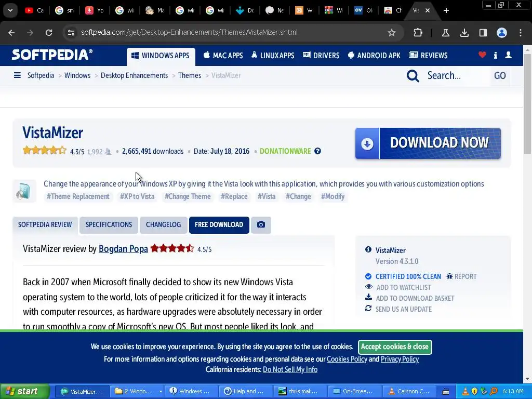Screen dimensions: 532x399
Task: Open the Softpedia Review tab
Action: coord(45,225)
